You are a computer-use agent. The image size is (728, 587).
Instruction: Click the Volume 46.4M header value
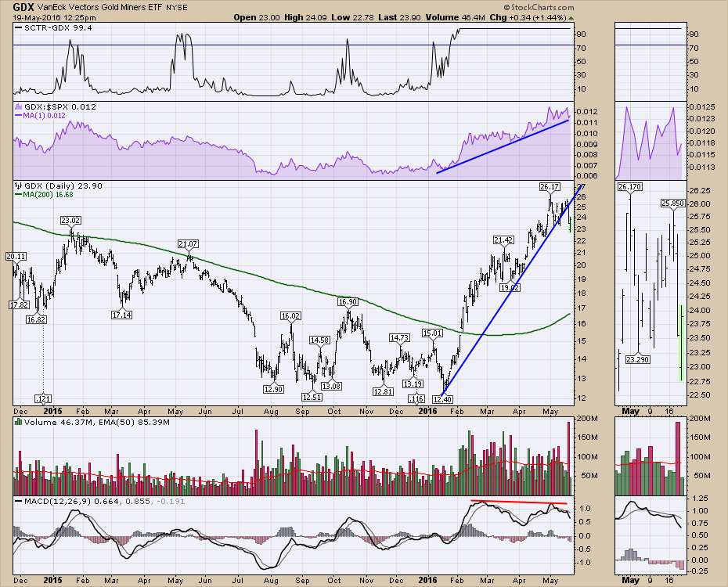coord(455,18)
